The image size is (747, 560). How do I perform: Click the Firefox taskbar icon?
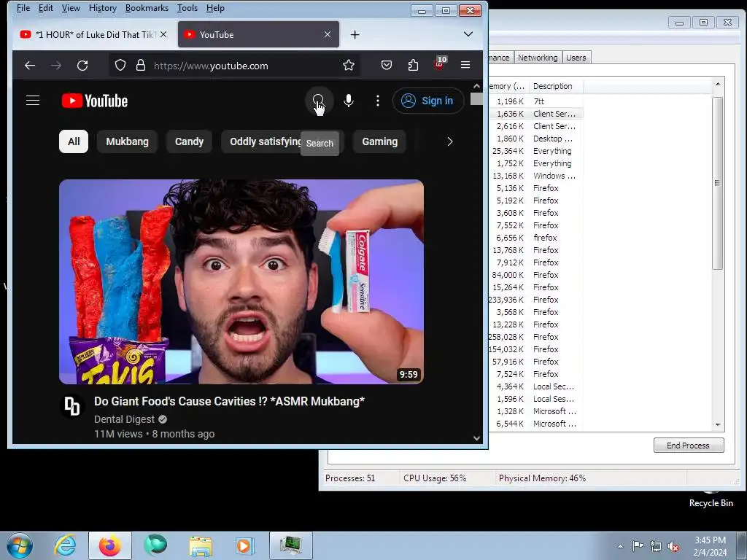coord(110,545)
